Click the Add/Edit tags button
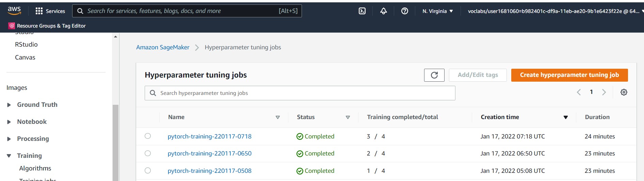 pyautogui.click(x=478, y=75)
